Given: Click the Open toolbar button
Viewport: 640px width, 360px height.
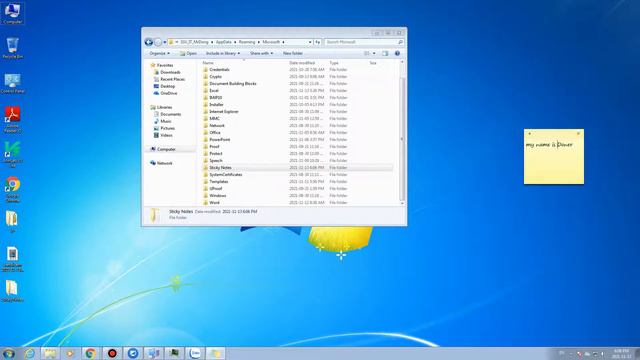Looking at the screenshot, I should coord(188,53).
